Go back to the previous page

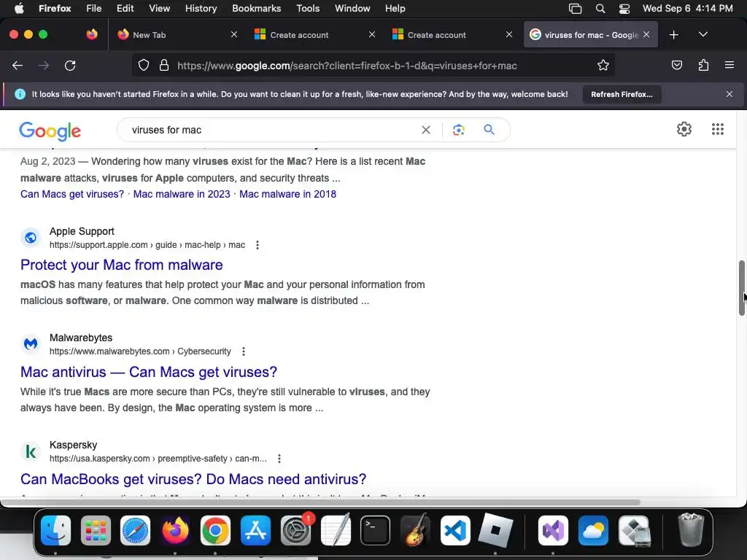pyautogui.click(x=18, y=66)
